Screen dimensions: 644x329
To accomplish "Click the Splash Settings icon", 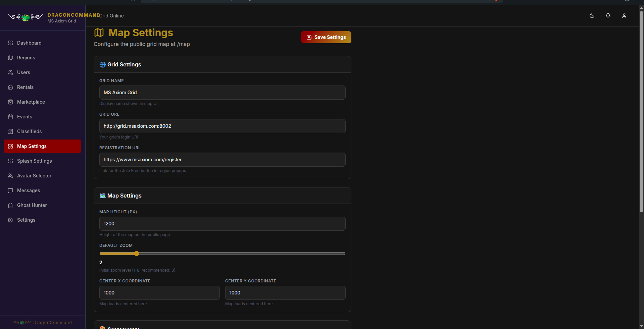I will coord(10,161).
